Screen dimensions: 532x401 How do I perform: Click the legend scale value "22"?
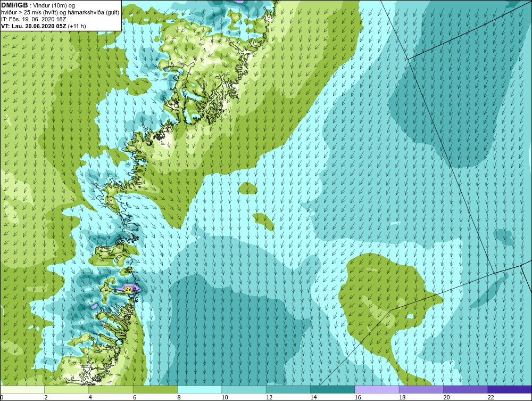coord(491,398)
